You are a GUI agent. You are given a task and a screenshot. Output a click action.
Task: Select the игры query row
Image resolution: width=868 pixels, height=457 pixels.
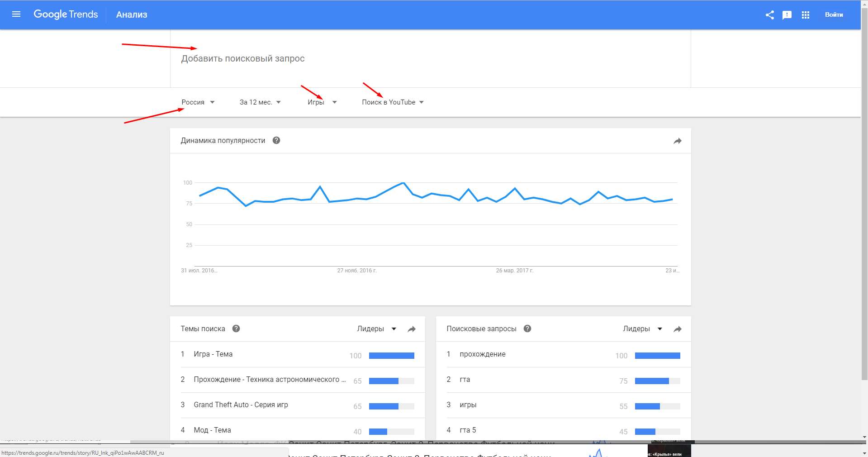563,405
